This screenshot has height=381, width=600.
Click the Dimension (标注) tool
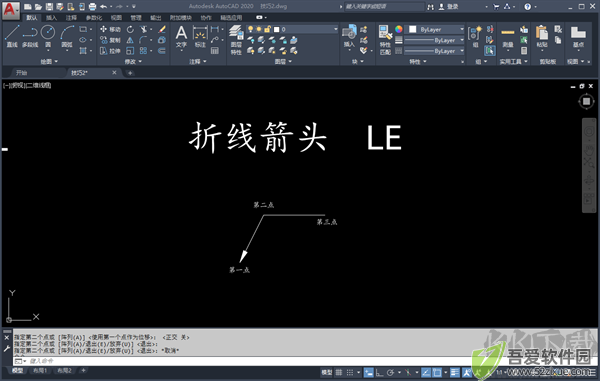pyautogui.click(x=200, y=37)
